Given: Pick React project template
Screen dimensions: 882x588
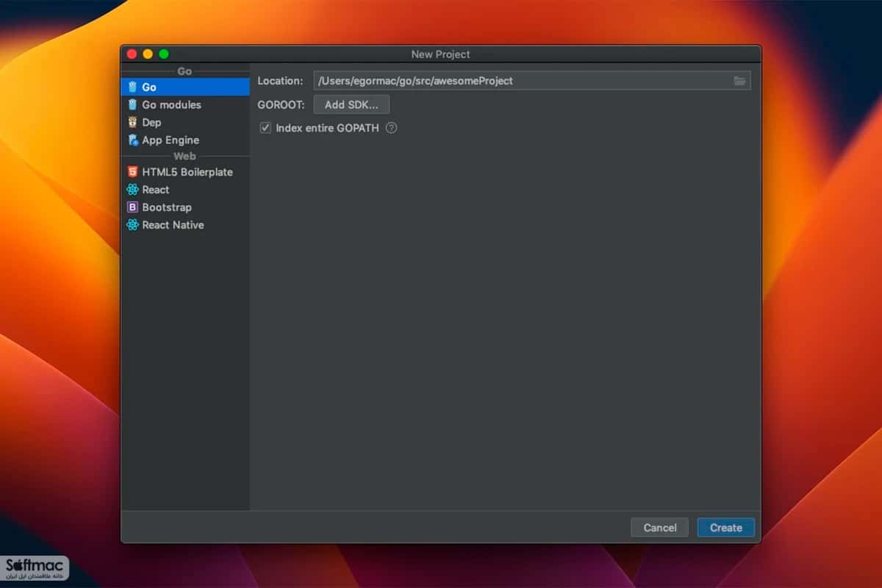Looking at the screenshot, I should (x=185, y=190).
